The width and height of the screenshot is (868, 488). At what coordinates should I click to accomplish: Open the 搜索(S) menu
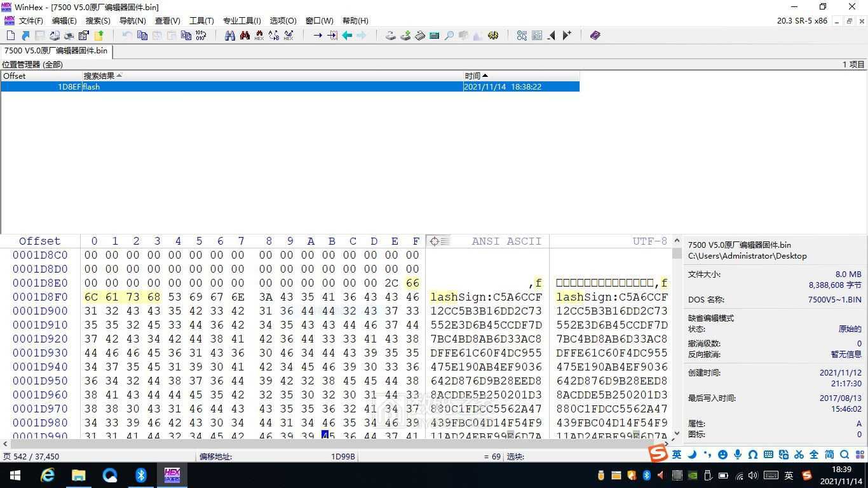point(98,21)
